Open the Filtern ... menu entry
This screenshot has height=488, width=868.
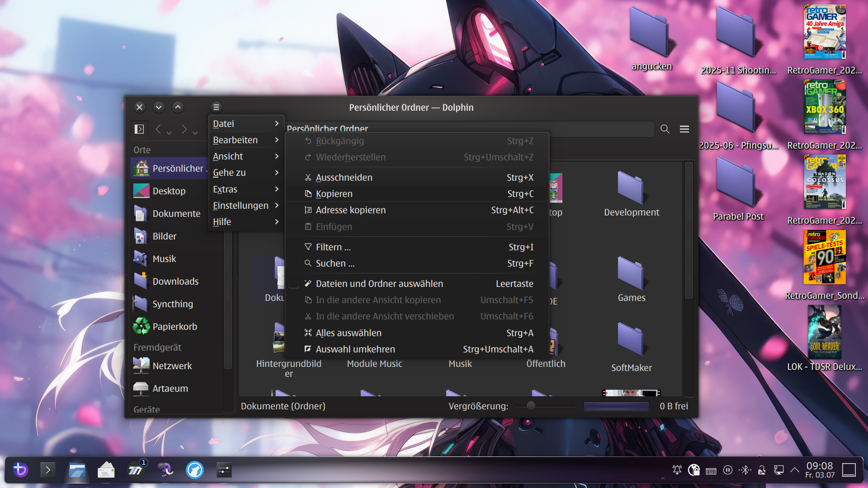click(x=417, y=247)
